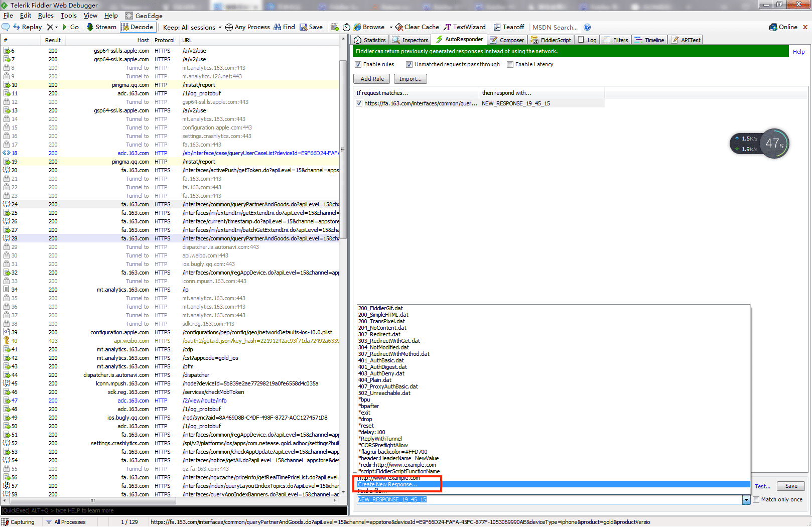
Task: Toggle Unmatched requests passthrough checkbox
Action: pyautogui.click(x=409, y=64)
